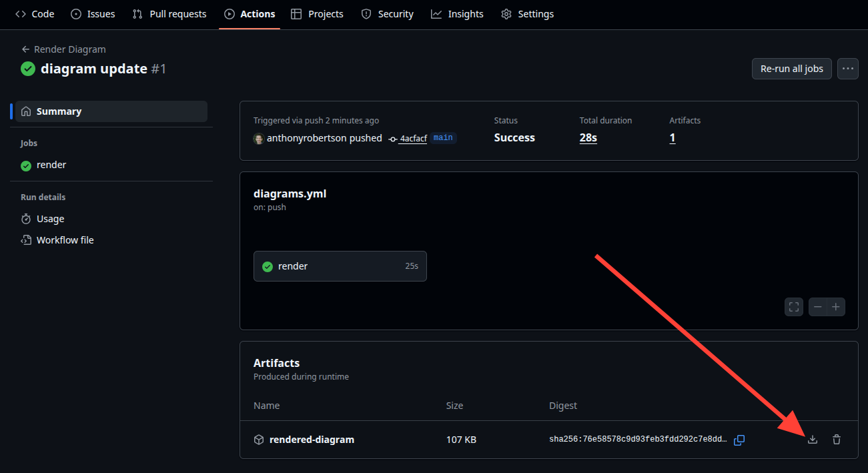Open the rendered-diagram artifact
The image size is (868, 473).
(312, 440)
